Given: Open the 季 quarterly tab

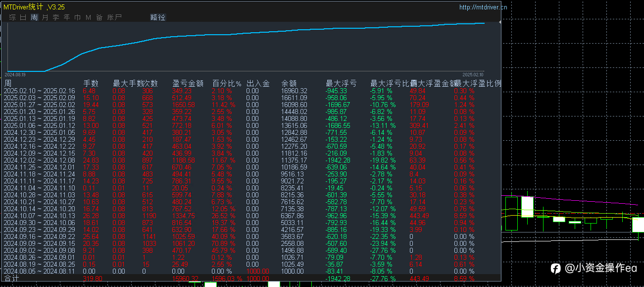Looking at the screenshot, I should pyautogui.click(x=56, y=17).
